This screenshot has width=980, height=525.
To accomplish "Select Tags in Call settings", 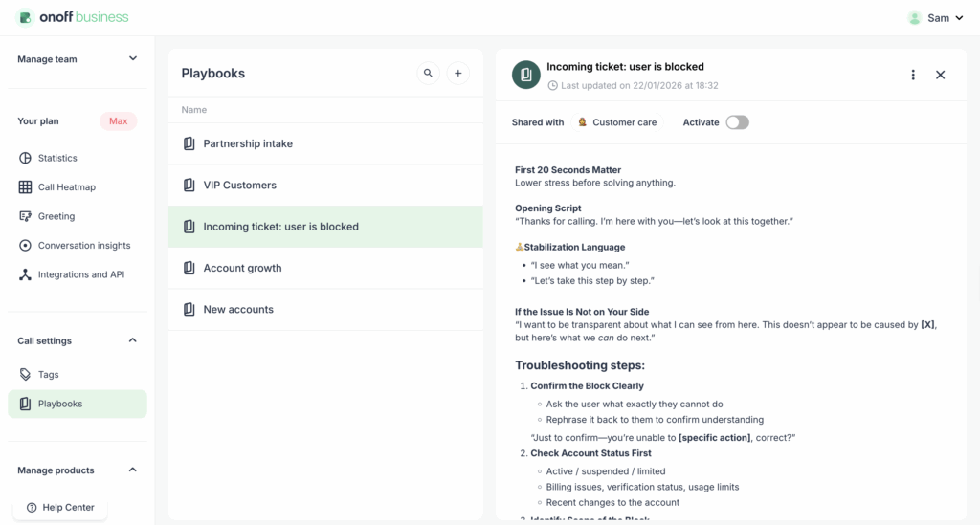I will tap(48, 375).
